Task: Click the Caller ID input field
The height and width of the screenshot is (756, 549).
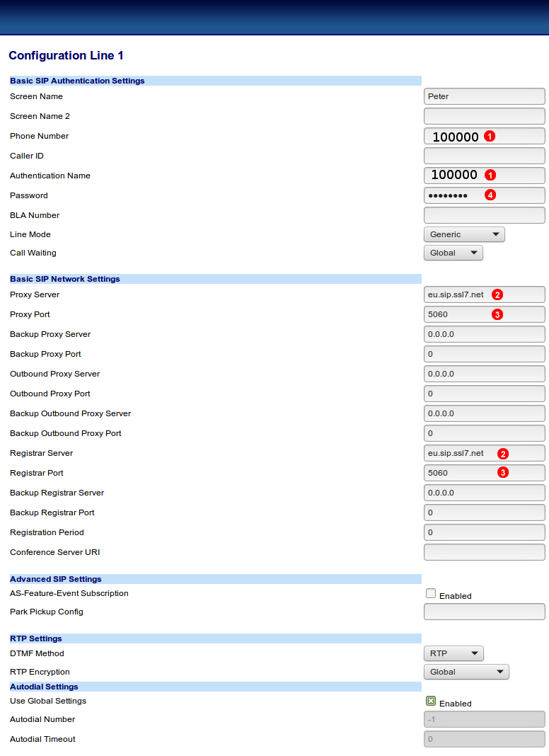Action: (484, 156)
